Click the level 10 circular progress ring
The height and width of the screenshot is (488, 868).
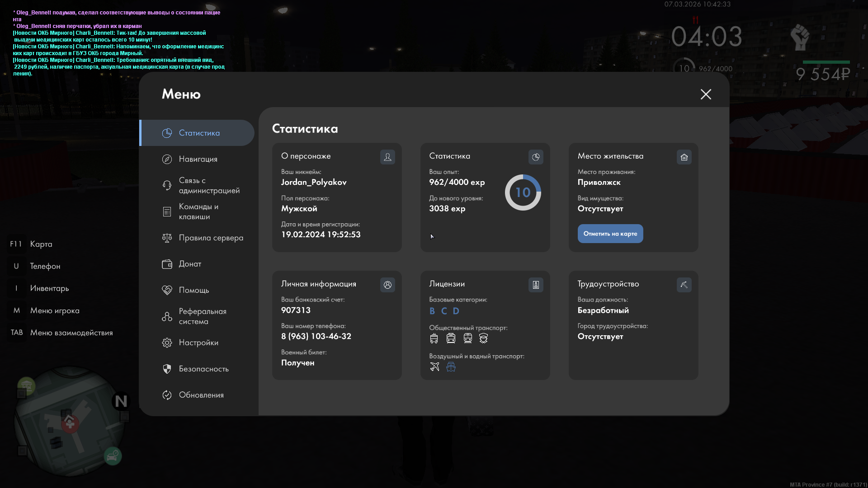[523, 192]
